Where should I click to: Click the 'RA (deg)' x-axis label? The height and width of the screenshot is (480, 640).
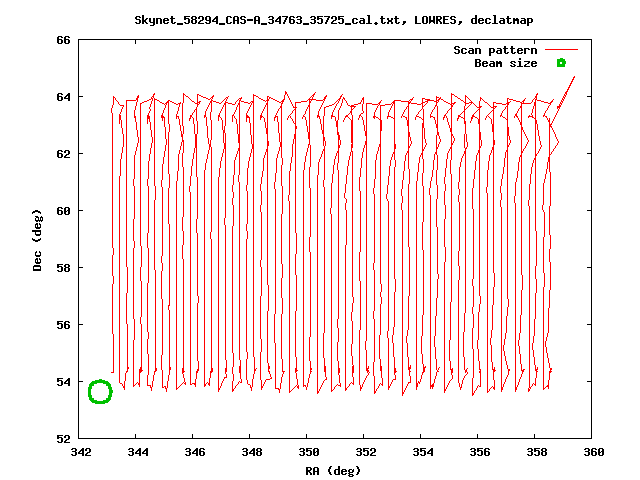pyautogui.click(x=333, y=471)
